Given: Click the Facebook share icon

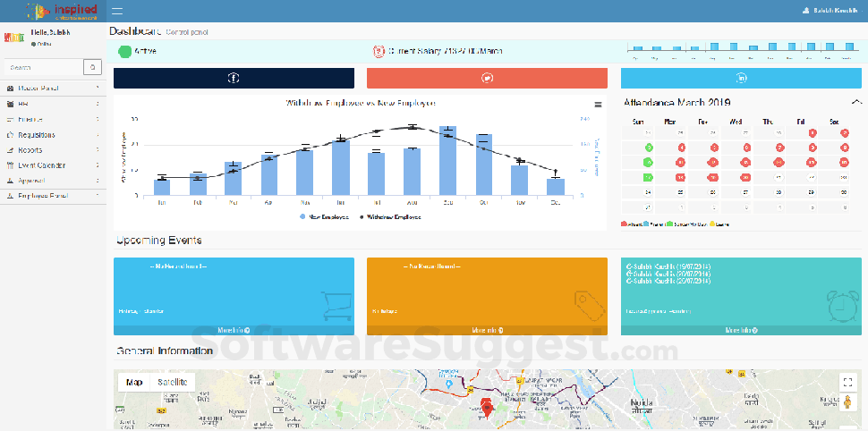Looking at the screenshot, I should [x=234, y=79].
